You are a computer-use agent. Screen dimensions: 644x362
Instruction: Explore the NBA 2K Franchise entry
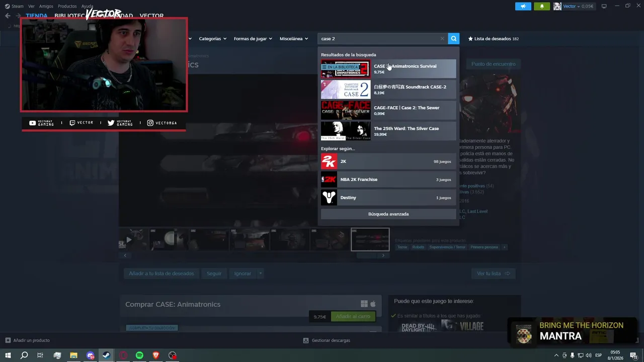click(x=388, y=179)
